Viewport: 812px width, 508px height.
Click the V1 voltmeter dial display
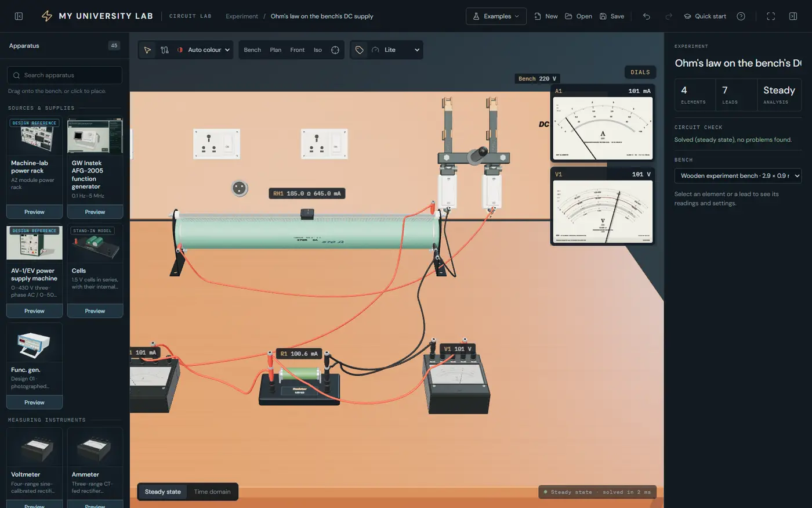pos(603,212)
